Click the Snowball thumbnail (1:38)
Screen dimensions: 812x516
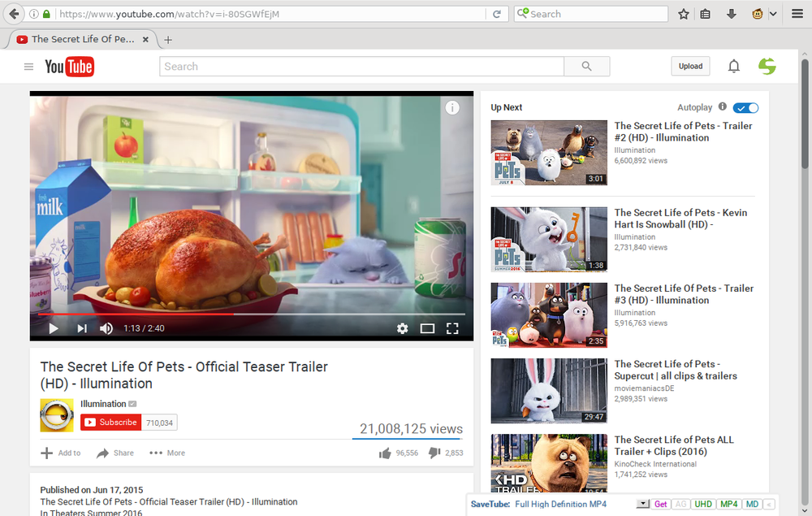(549, 240)
